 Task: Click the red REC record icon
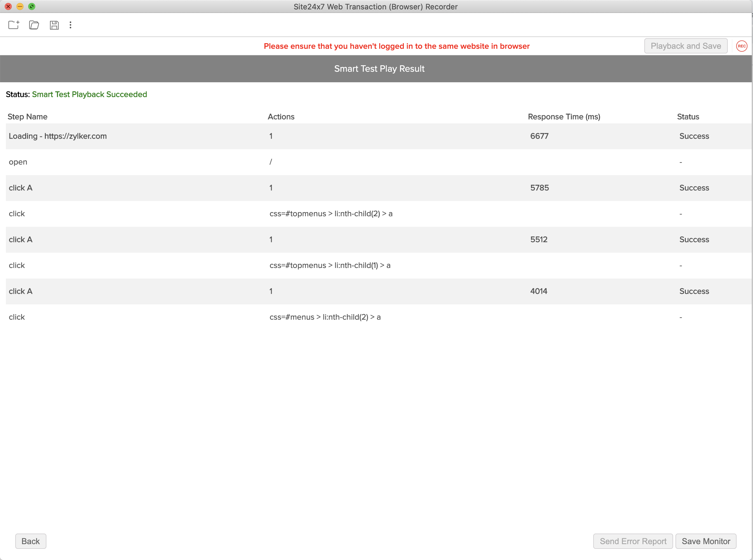point(742,46)
